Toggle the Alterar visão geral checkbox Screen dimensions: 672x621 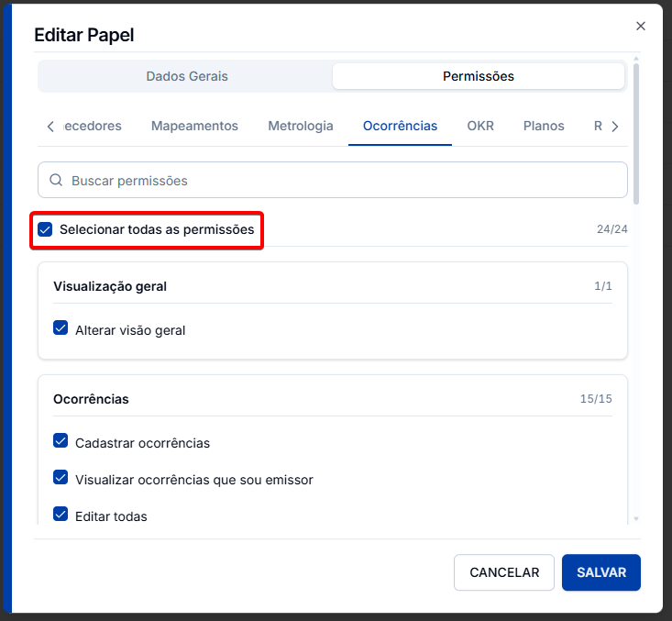[61, 327]
